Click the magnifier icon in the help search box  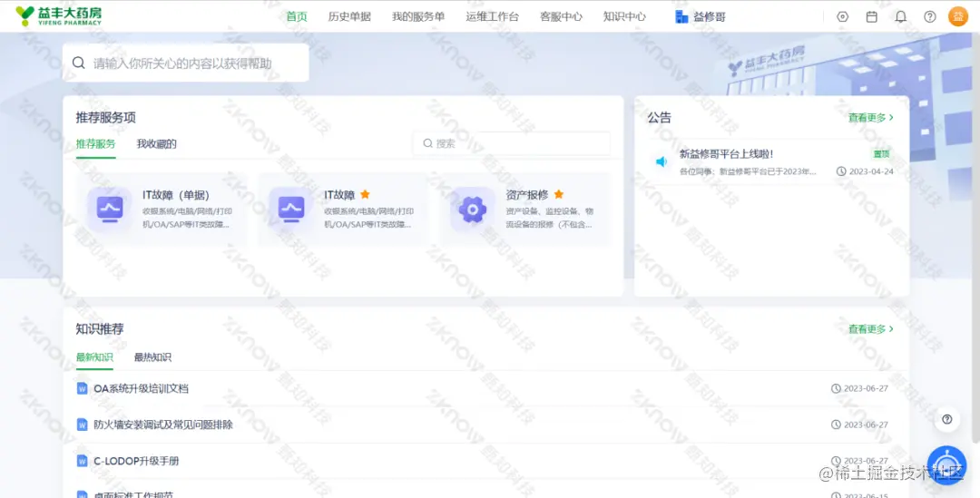[79, 63]
